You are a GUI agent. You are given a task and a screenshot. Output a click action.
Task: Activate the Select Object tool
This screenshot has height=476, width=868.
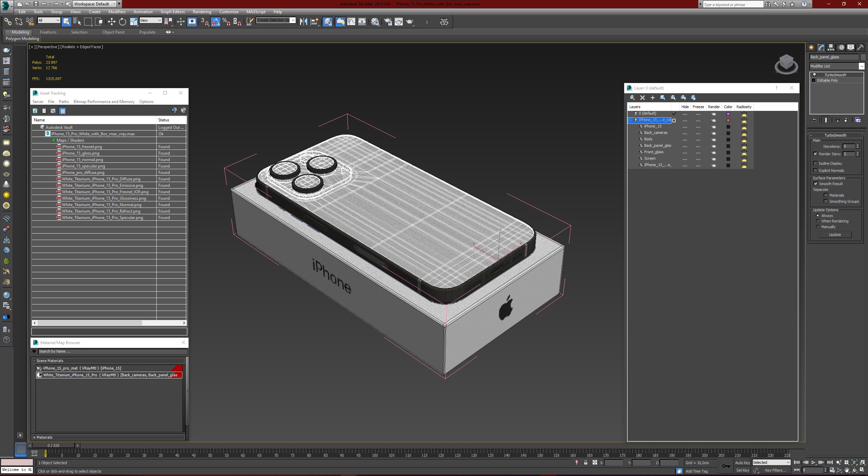(66, 22)
